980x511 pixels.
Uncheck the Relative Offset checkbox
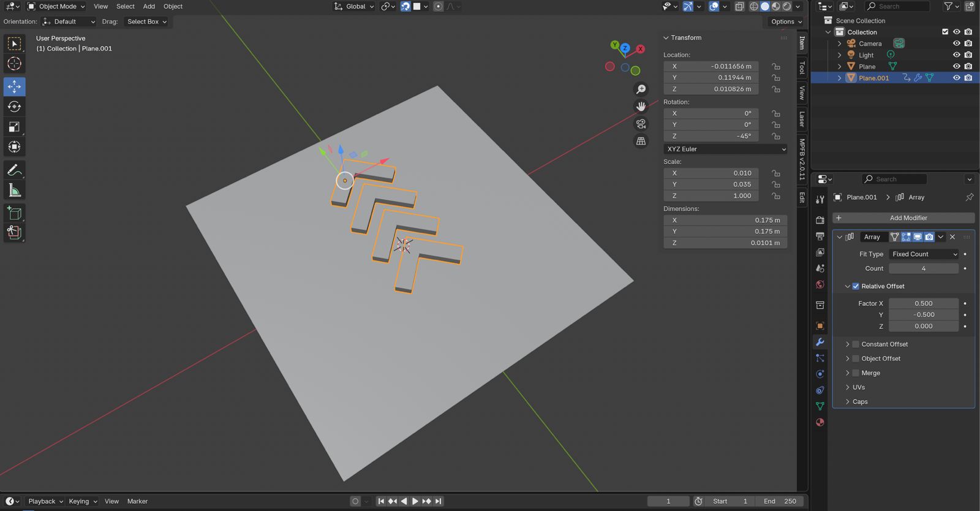point(856,286)
